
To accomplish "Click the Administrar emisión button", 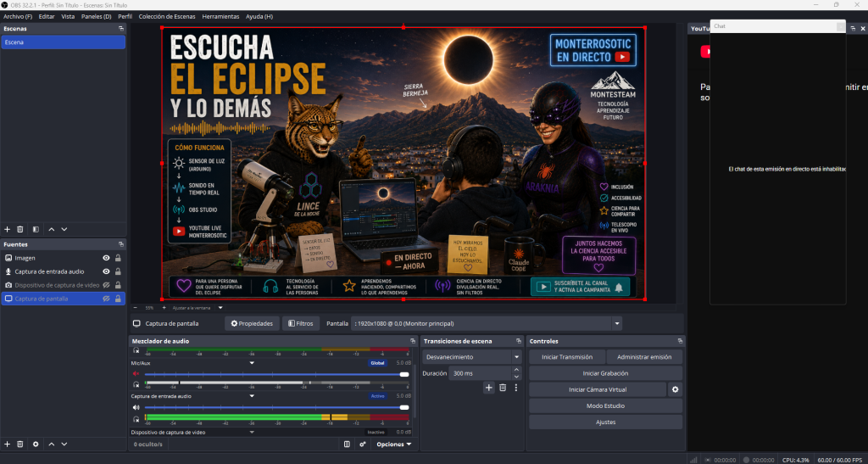I will (x=644, y=357).
